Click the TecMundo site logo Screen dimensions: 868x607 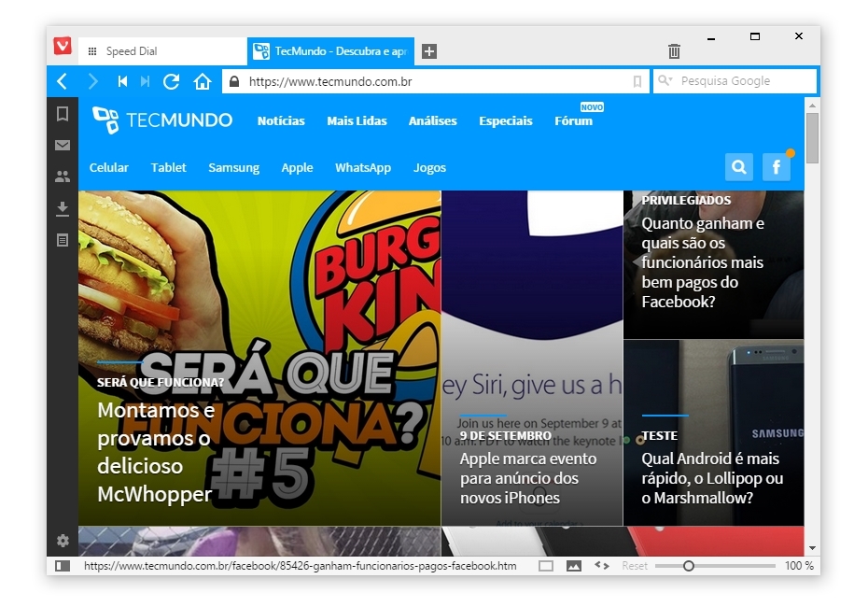click(162, 120)
